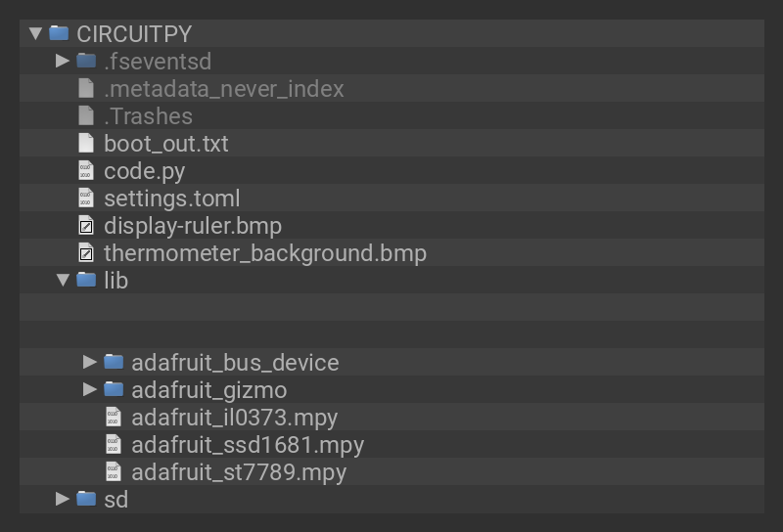The width and height of the screenshot is (783, 532).
Task: Expand the adafruit_bus_device folder
Action: pyautogui.click(x=90, y=362)
